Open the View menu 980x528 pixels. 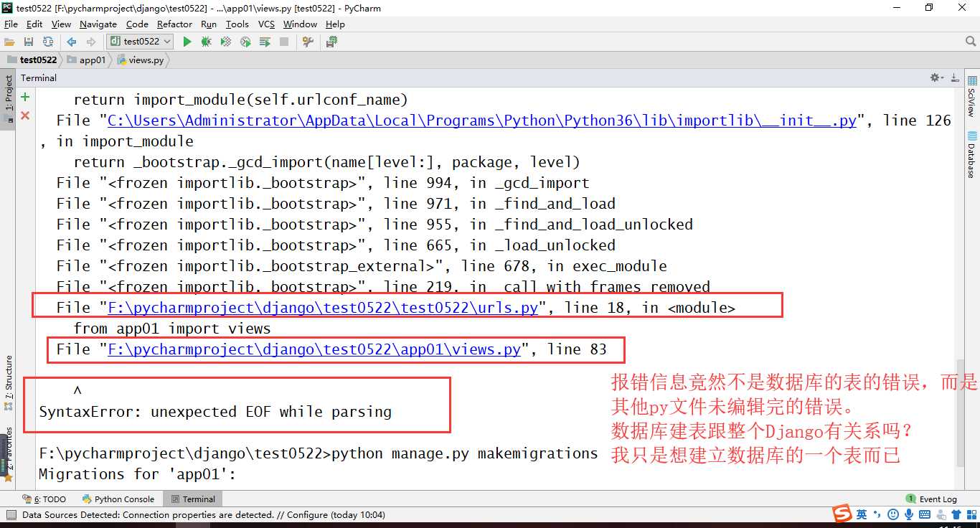point(61,24)
